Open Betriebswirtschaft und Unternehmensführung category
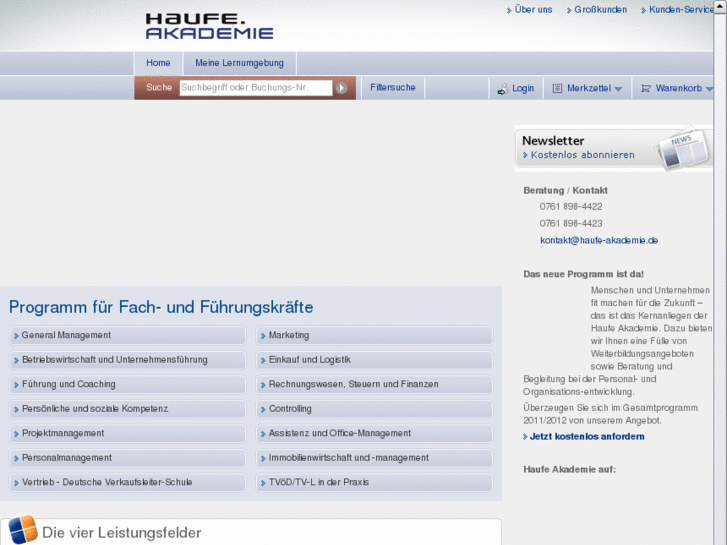 pyautogui.click(x=127, y=360)
